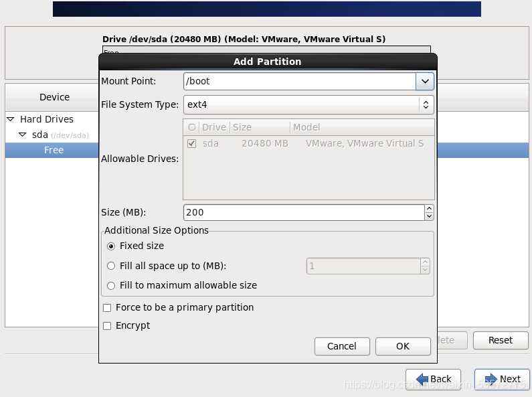
Task: Select Fill all space up to (MB) option
Action: [x=111, y=266]
